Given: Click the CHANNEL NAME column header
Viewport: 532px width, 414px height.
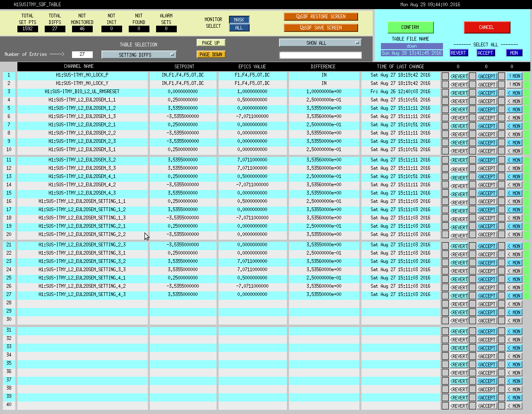Looking at the screenshot, I should 79,66.
